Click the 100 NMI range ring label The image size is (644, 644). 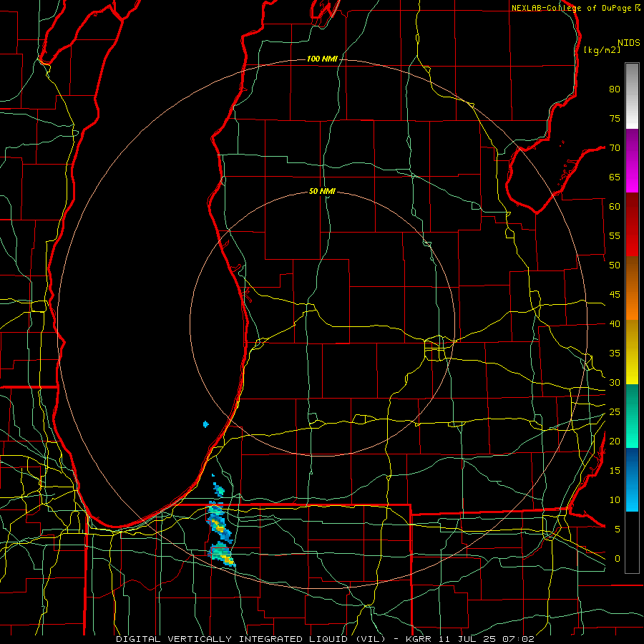click(322, 59)
